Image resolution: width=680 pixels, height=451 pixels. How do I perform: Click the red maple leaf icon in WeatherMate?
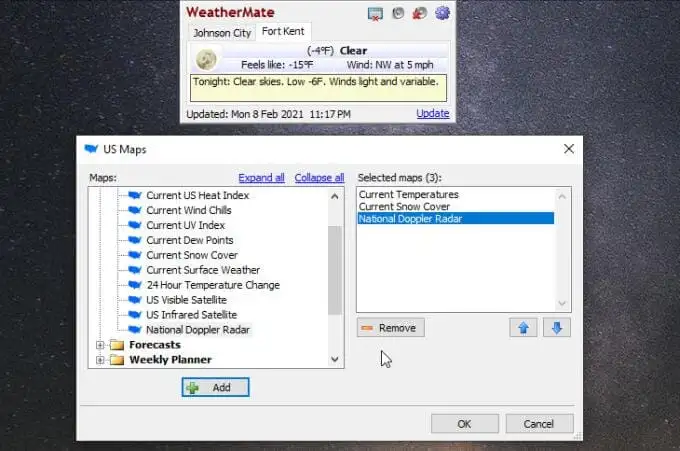click(x=419, y=13)
